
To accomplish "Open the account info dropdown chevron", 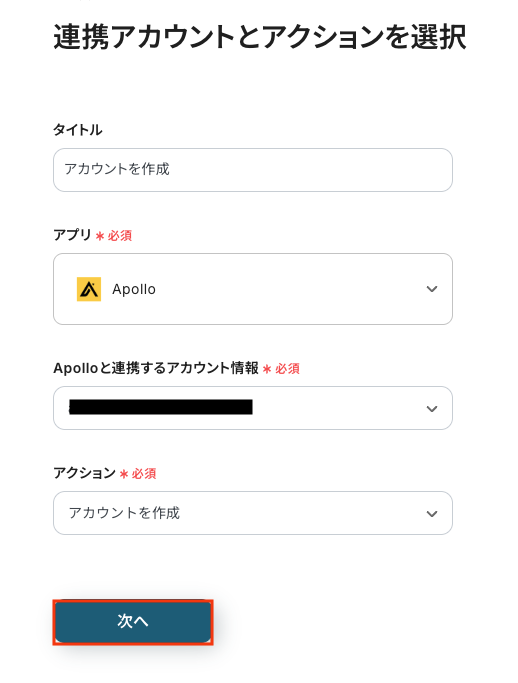I will (x=432, y=409).
